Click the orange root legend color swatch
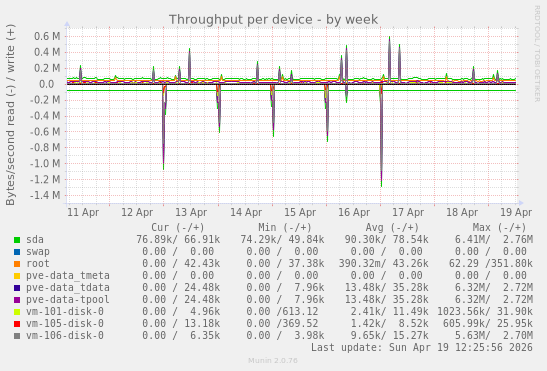The image size is (547, 371). coord(17,264)
